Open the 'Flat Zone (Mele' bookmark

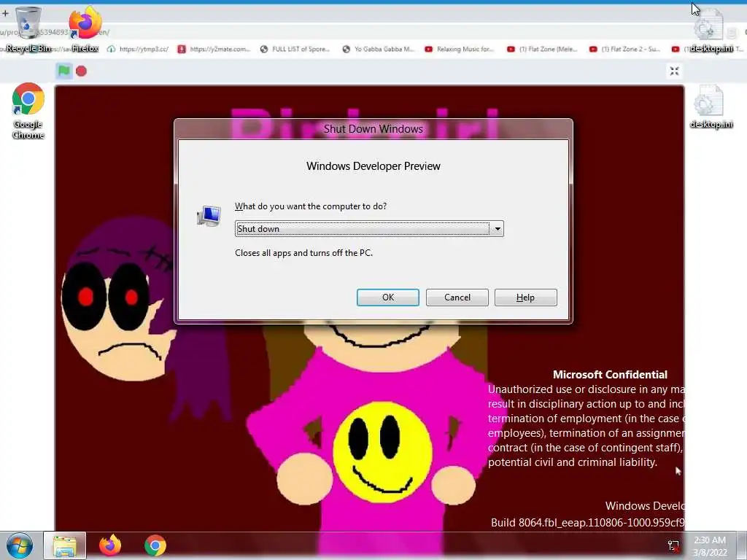(x=543, y=49)
